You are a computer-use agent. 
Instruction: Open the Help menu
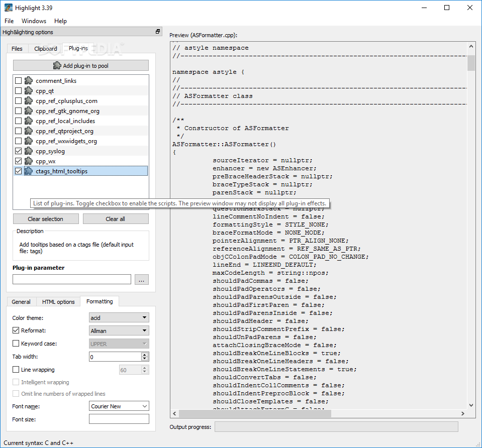60,21
